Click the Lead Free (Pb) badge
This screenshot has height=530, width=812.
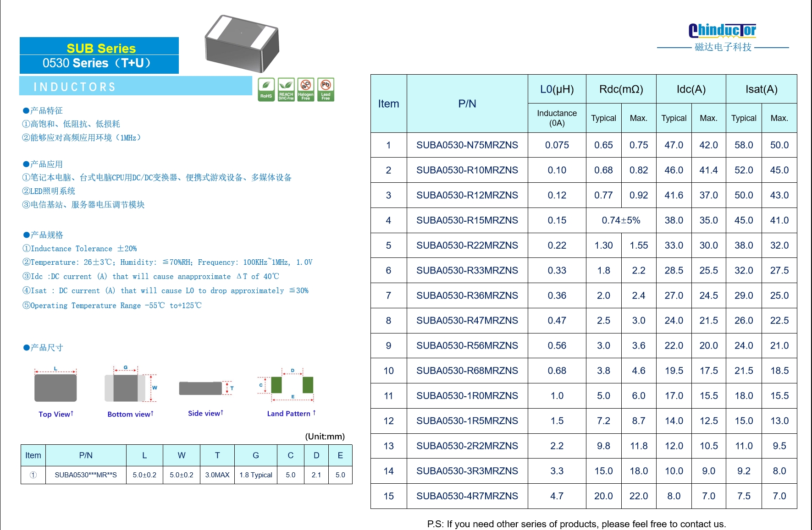[326, 89]
